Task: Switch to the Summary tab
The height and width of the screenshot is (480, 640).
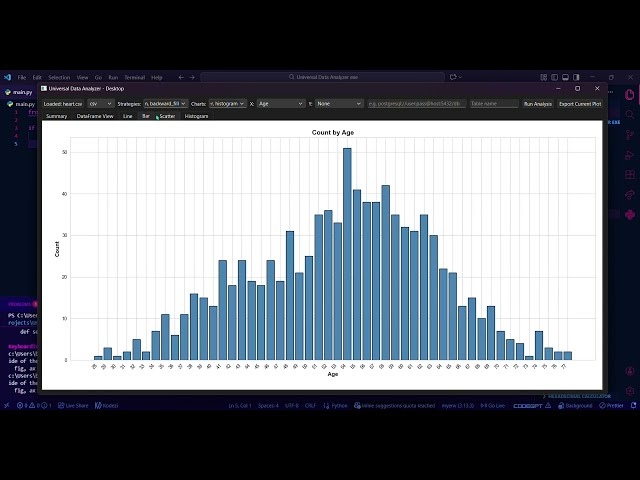Action: [56, 116]
